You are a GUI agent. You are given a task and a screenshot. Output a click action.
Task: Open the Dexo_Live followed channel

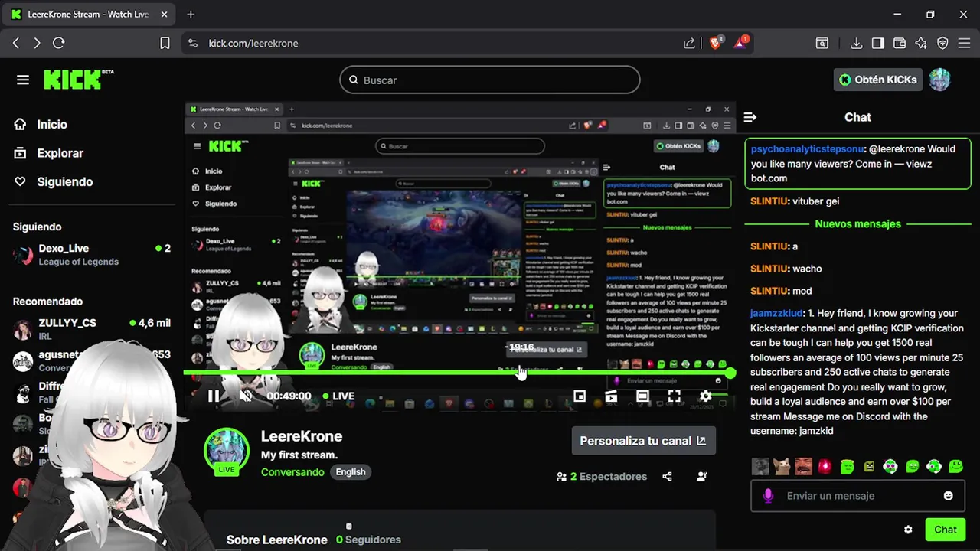(91, 255)
